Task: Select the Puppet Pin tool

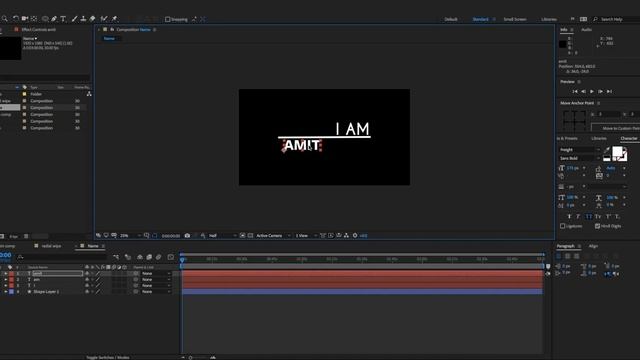Action: point(115,19)
